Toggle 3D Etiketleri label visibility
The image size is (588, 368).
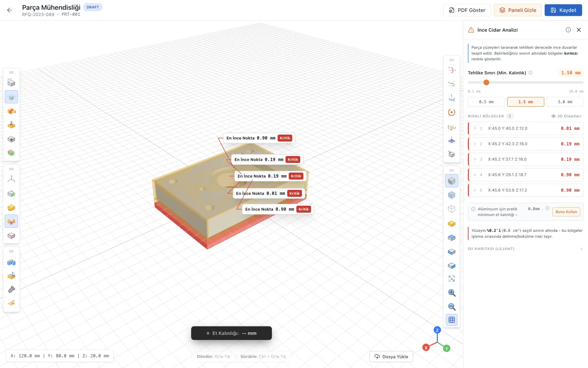(566, 116)
